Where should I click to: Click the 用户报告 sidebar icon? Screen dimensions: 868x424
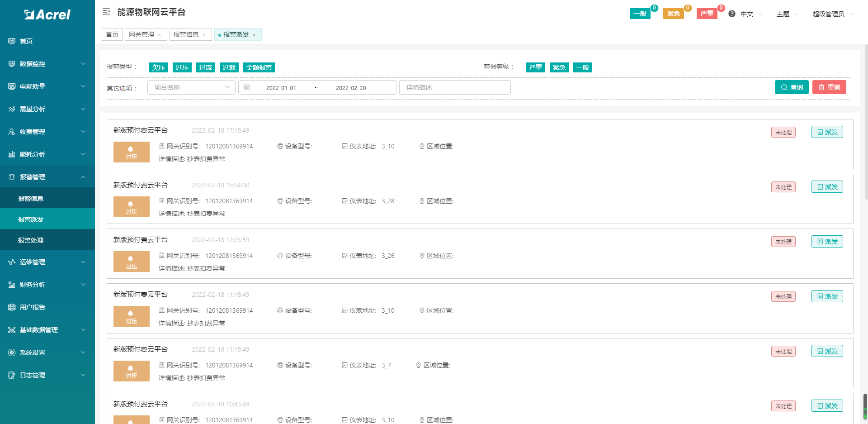click(x=12, y=307)
